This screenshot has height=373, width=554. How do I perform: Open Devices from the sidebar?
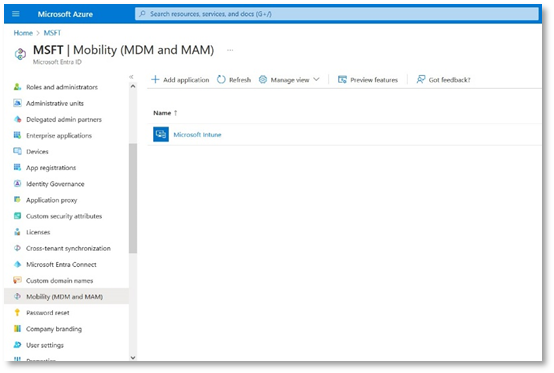(x=37, y=152)
